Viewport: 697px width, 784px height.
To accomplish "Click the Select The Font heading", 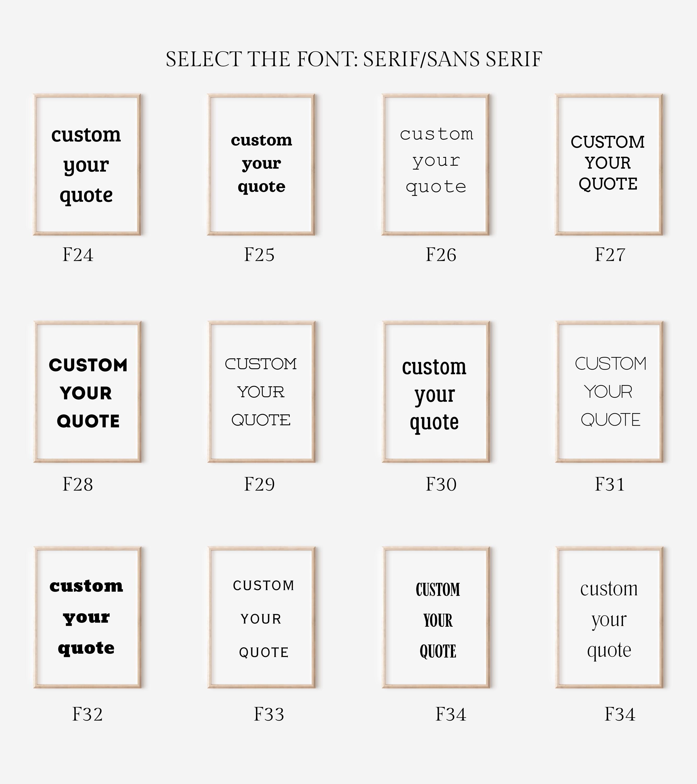I will point(353,59).
